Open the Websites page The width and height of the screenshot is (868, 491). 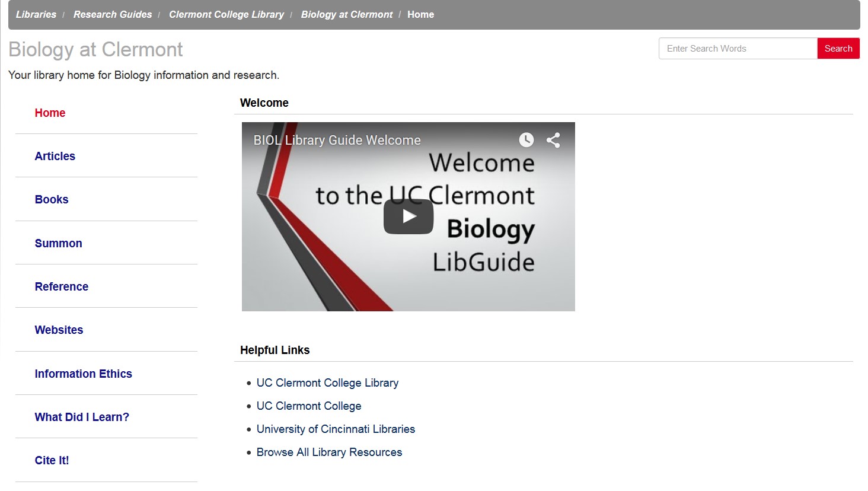[59, 330]
